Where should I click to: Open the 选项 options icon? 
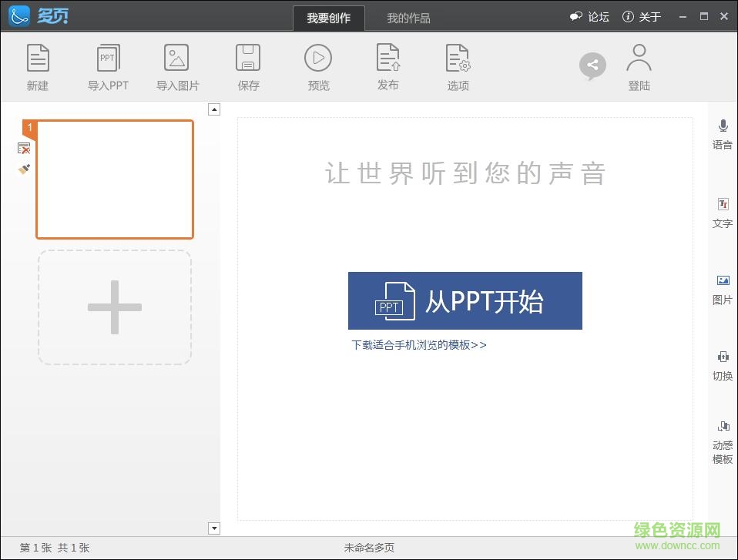[458, 59]
